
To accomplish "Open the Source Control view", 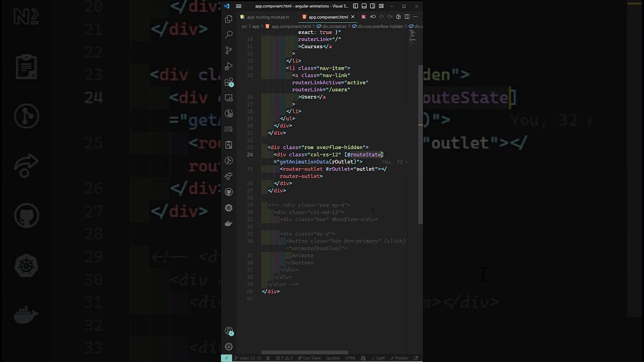I will click(229, 50).
